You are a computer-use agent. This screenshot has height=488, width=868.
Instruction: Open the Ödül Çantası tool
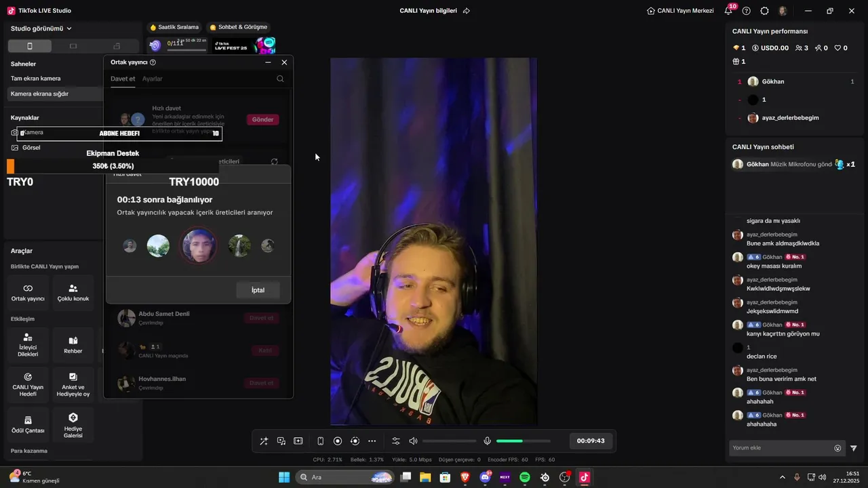pos(28,424)
